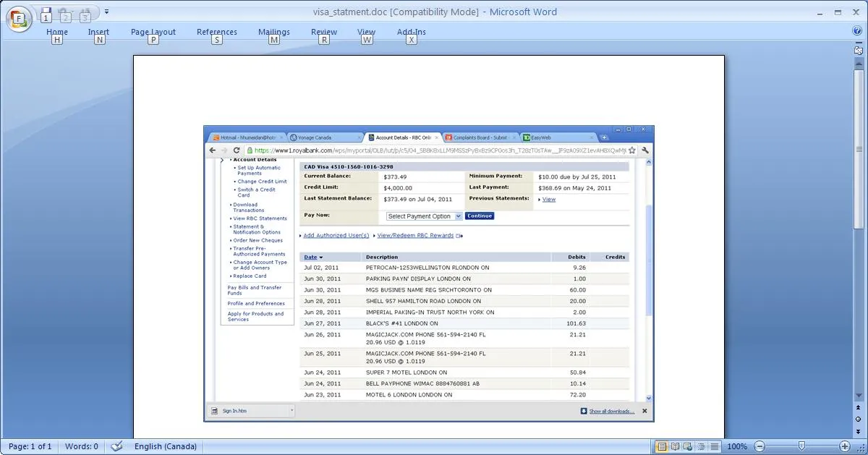Click the View RBC Statements sidebar link
The width and height of the screenshot is (868, 455).
coord(260,218)
